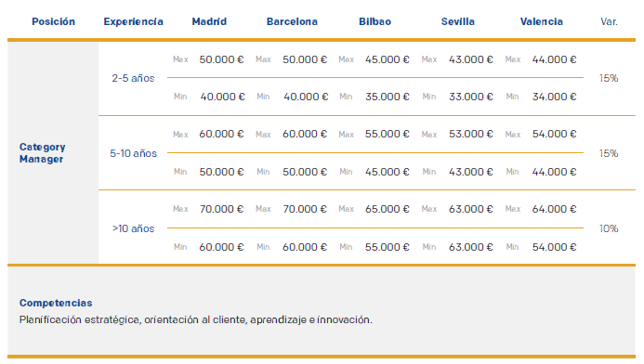Select the Competencias heading

coord(56,303)
